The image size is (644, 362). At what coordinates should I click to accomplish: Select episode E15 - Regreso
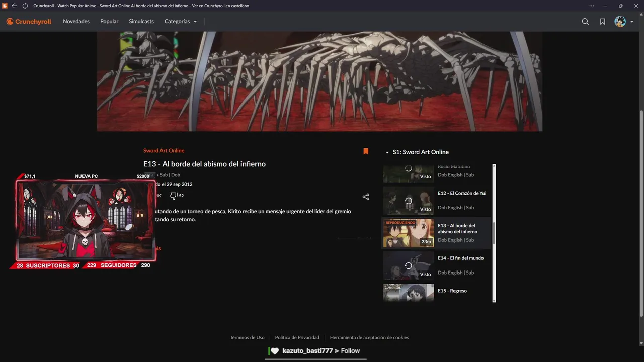click(452, 291)
